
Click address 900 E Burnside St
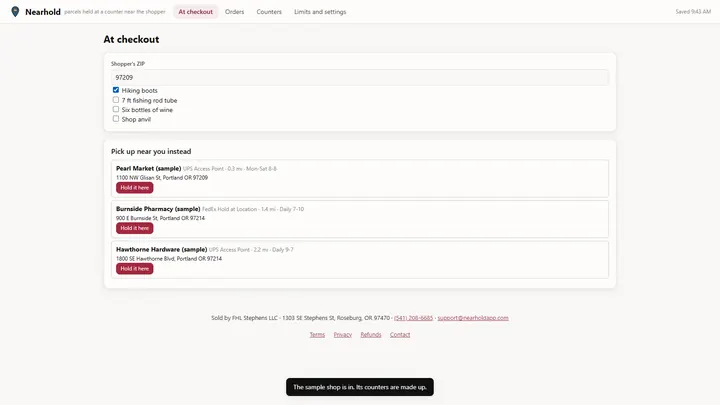[160, 218]
